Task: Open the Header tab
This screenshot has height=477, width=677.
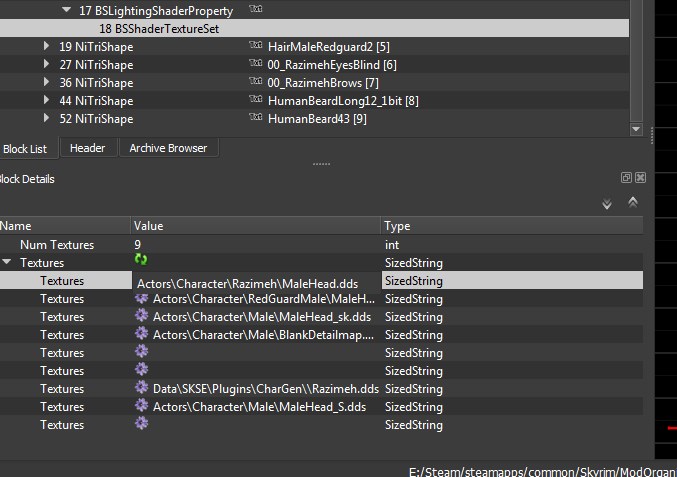Action: coord(88,148)
